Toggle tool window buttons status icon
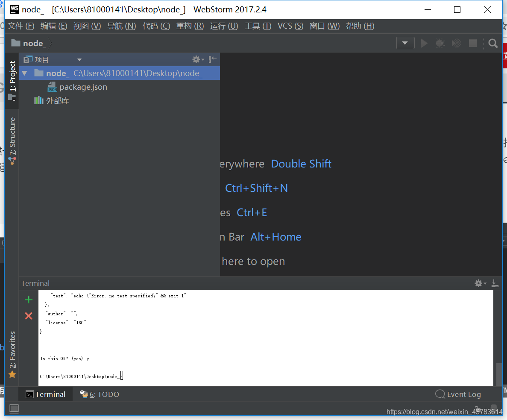Viewport: 507px width, 420px height. pyautogui.click(x=14, y=409)
